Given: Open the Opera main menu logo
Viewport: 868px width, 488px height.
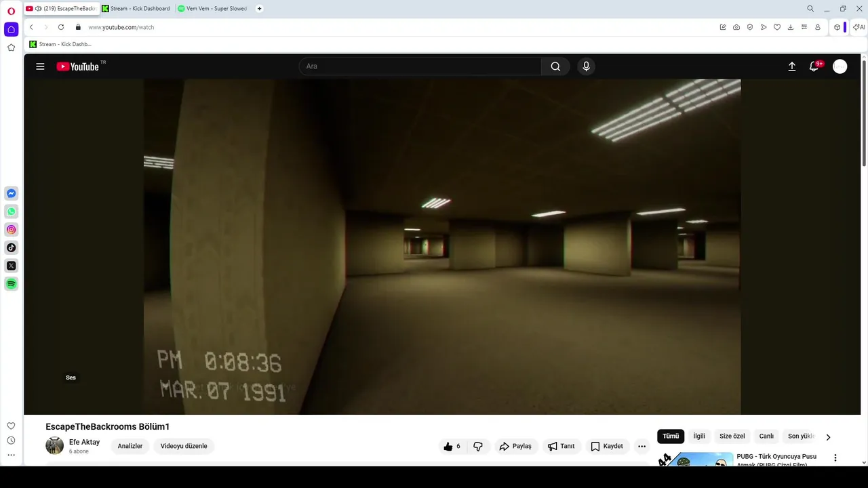Looking at the screenshot, I should (x=11, y=11).
